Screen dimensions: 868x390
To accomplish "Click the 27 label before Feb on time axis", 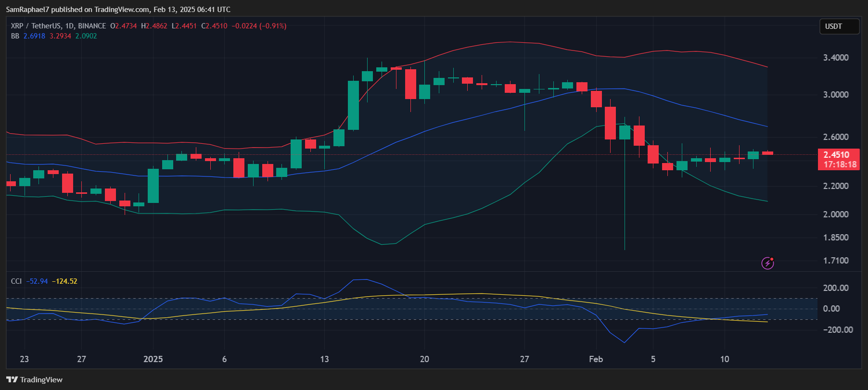I will coord(524,359).
